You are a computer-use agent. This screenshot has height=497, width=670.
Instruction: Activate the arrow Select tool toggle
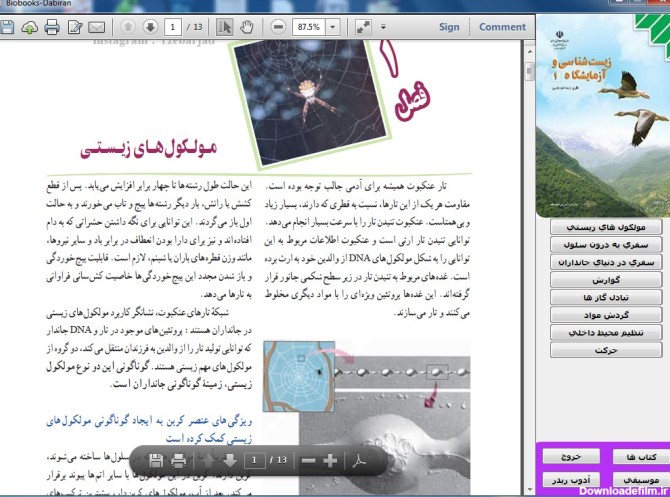pos(224,27)
